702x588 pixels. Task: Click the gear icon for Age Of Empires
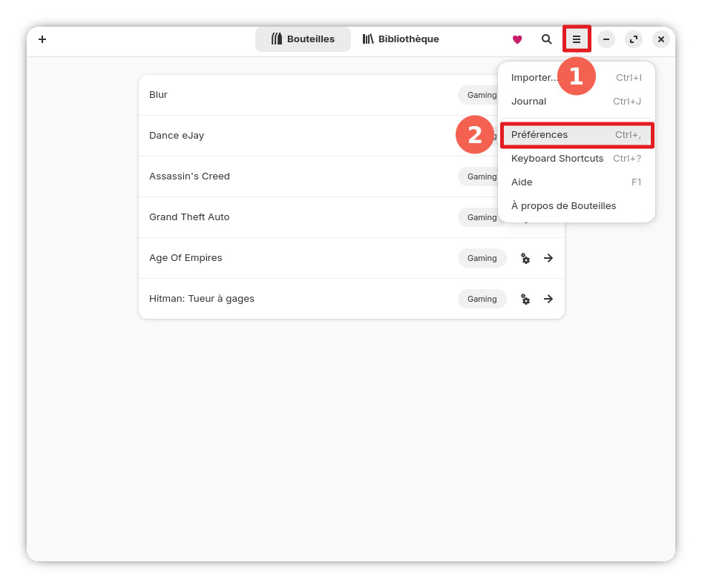tap(525, 258)
